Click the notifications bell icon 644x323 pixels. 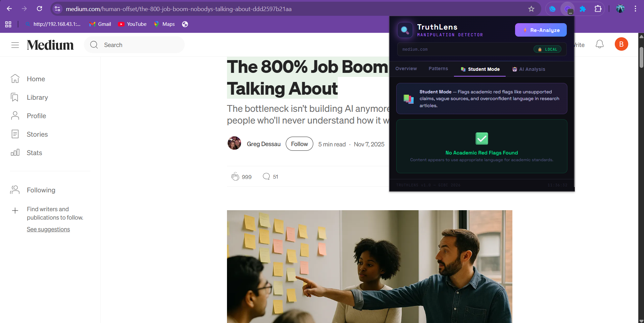[x=600, y=44]
